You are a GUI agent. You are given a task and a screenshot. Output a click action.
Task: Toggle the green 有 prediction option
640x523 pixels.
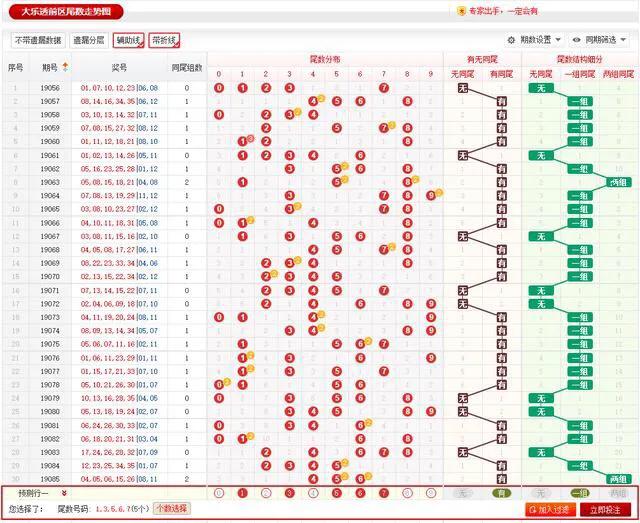pyautogui.click(x=502, y=493)
